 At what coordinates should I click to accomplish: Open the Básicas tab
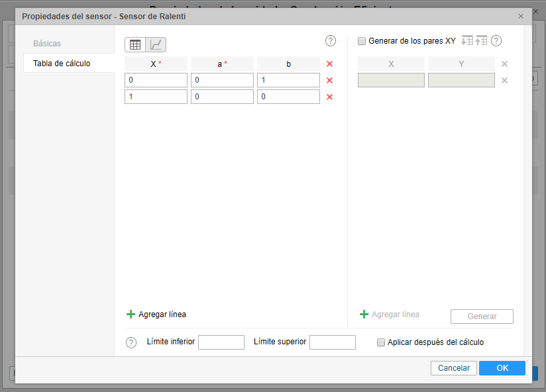[47, 44]
